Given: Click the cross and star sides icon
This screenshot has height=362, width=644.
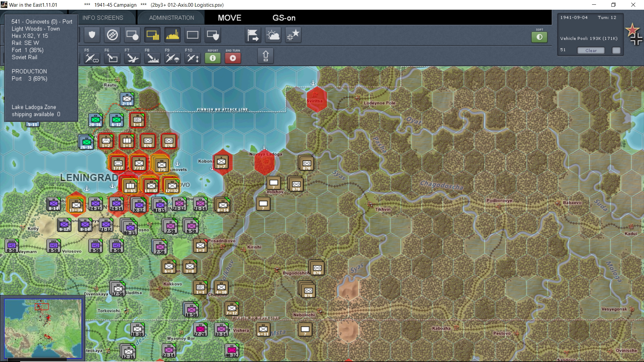Looking at the screenshot, I should [x=293, y=35].
